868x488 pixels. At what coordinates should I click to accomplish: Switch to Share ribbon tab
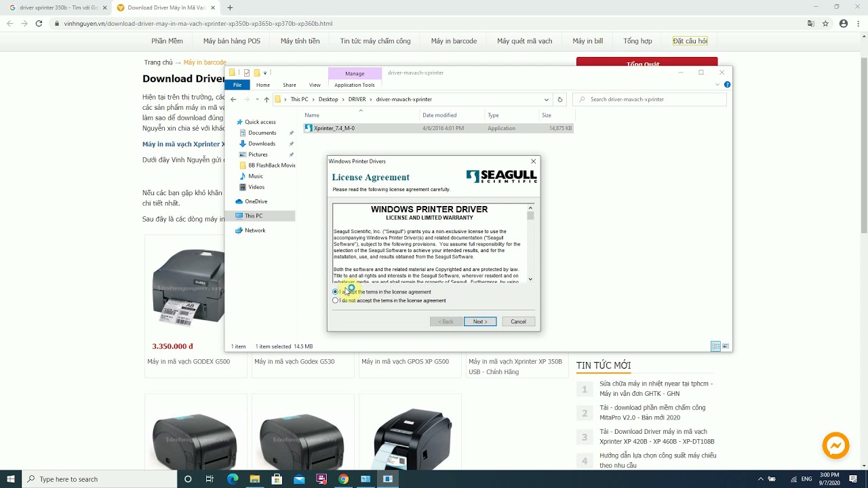click(290, 85)
